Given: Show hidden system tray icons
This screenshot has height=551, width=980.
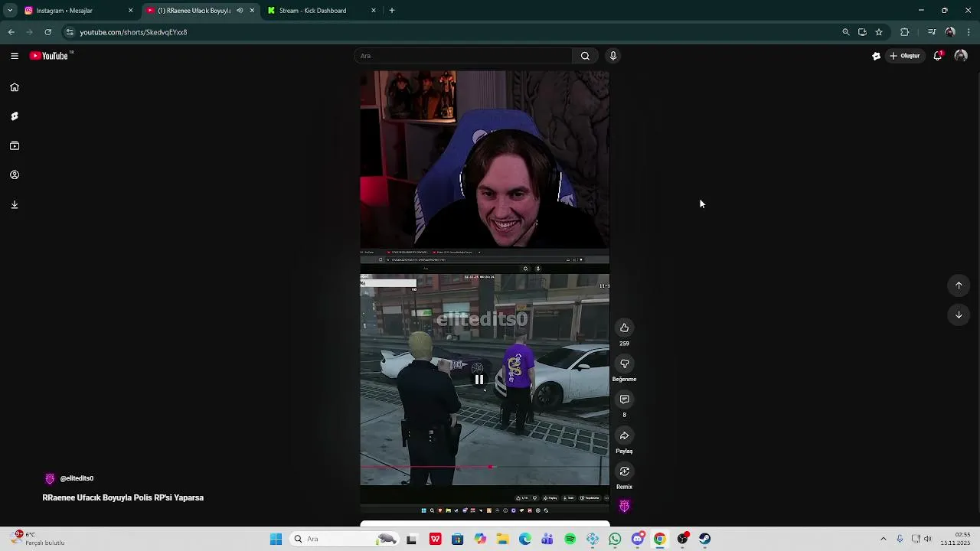Looking at the screenshot, I should click(x=883, y=539).
